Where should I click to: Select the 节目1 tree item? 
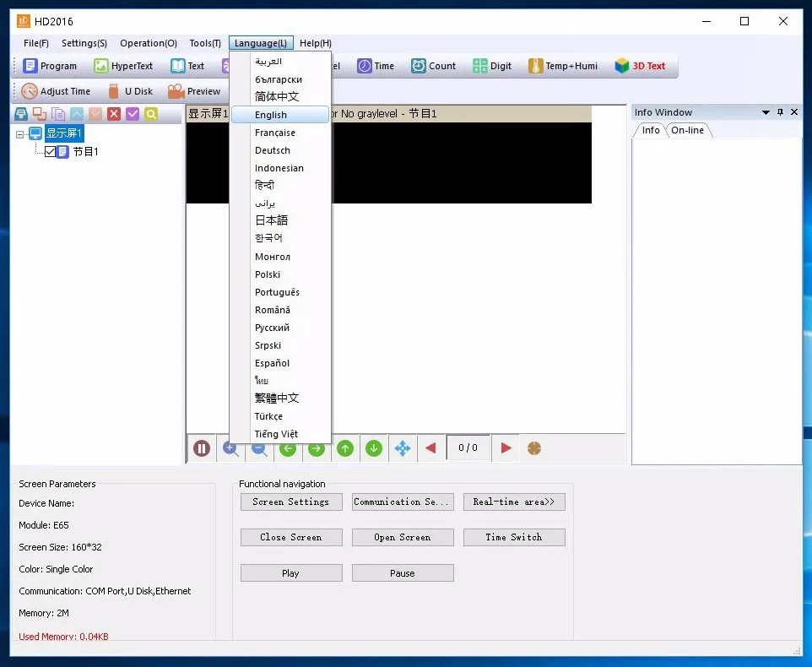[x=85, y=152]
